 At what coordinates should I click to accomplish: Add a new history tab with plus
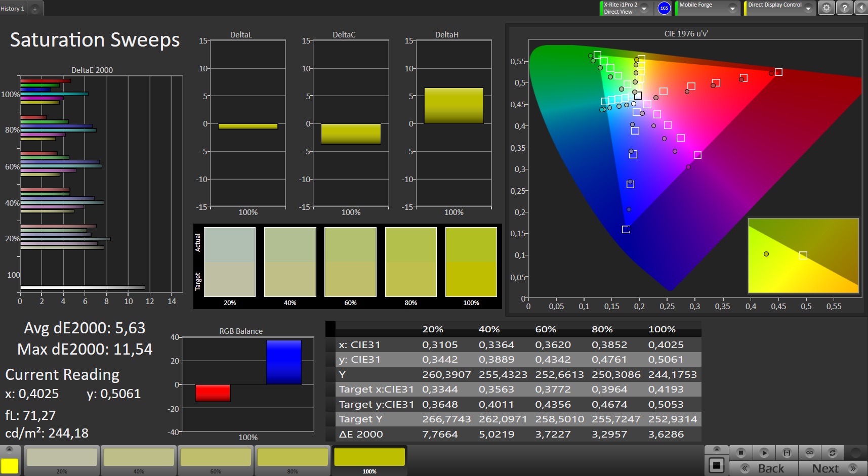click(x=35, y=9)
